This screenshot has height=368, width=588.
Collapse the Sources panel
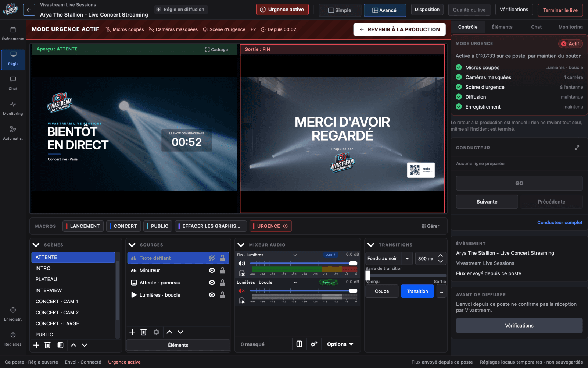[x=132, y=245]
